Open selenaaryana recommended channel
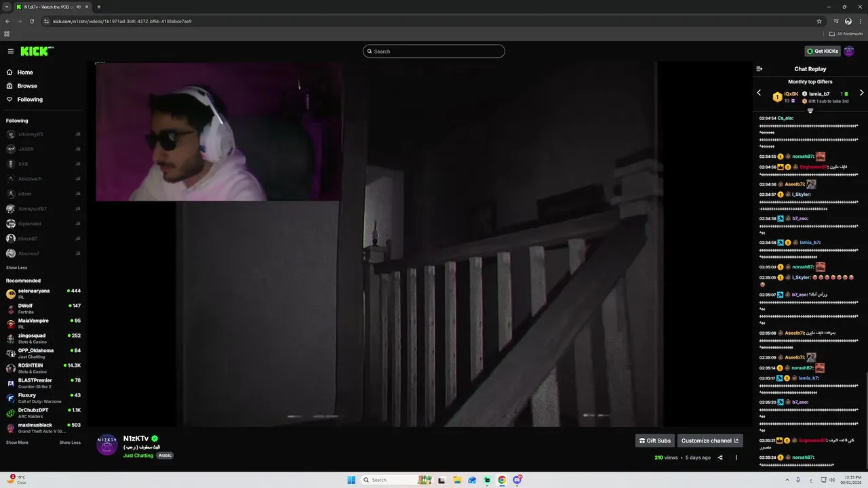 click(43, 293)
